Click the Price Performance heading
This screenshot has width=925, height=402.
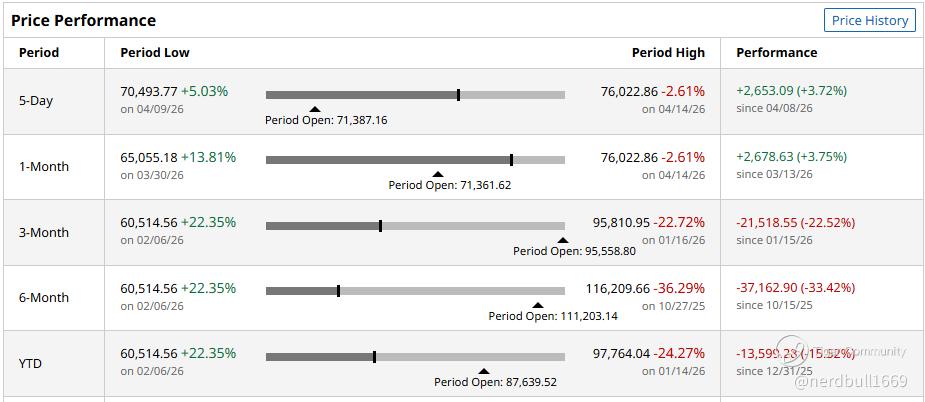coord(83,20)
